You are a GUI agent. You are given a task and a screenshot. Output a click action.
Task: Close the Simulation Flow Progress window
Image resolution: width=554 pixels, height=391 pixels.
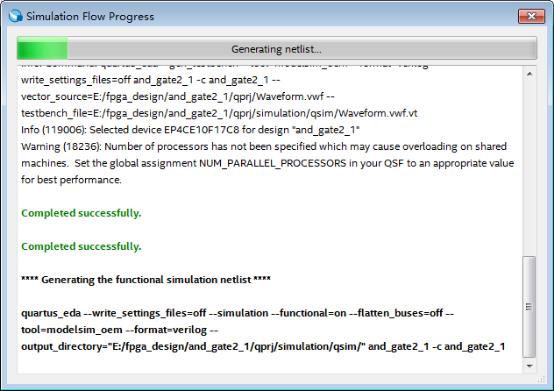(x=531, y=16)
